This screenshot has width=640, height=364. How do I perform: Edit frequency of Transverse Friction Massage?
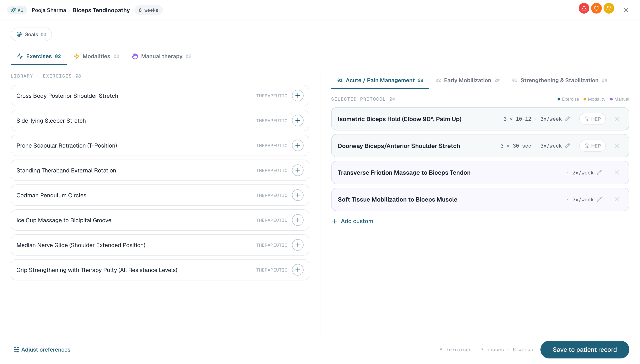click(599, 172)
